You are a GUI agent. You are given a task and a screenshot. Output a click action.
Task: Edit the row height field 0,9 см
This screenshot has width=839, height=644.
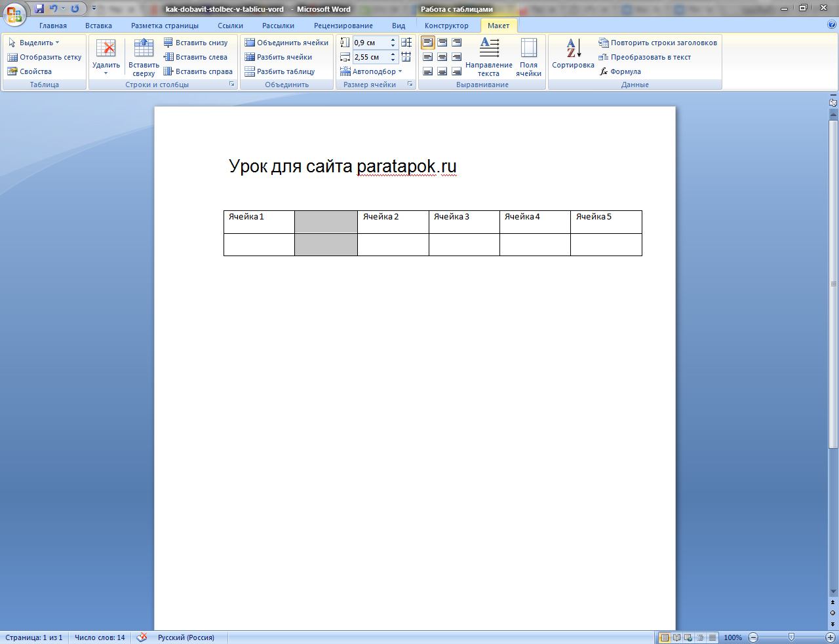[370, 43]
